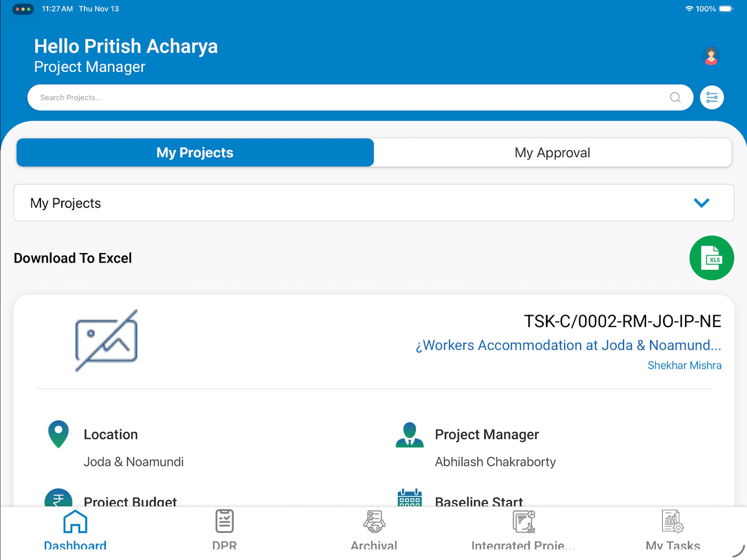Tap the filter settings icon
747x560 pixels.
coord(711,98)
